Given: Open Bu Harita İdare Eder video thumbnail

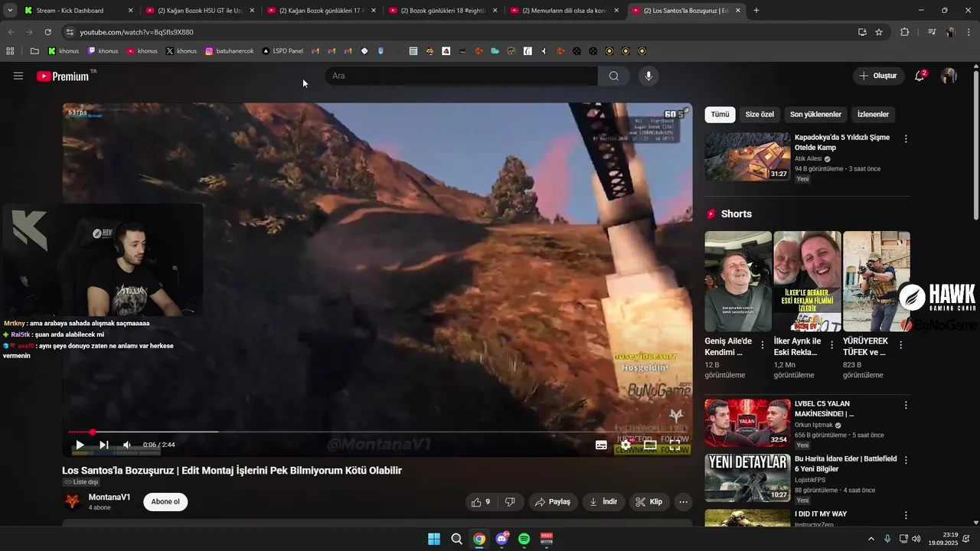Looking at the screenshot, I should 747,478.
